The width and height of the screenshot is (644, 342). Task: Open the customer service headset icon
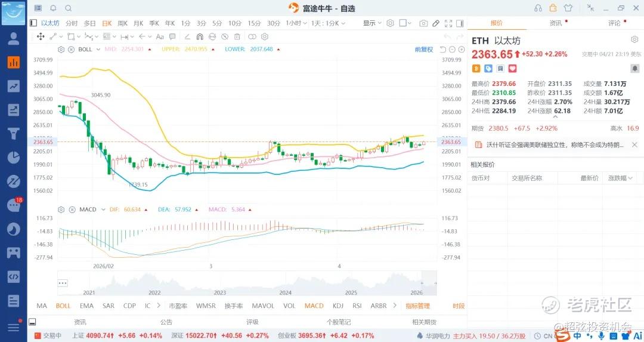point(538,8)
